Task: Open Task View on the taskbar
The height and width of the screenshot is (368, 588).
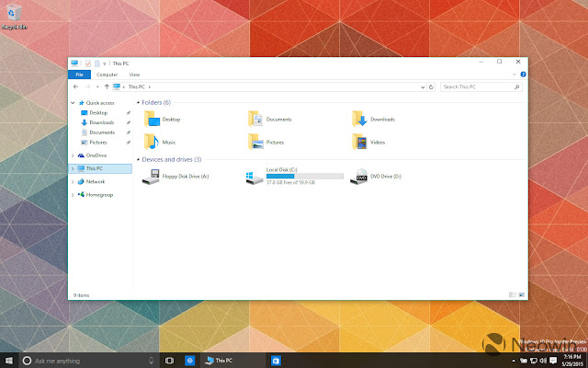Action: tap(169, 361)
